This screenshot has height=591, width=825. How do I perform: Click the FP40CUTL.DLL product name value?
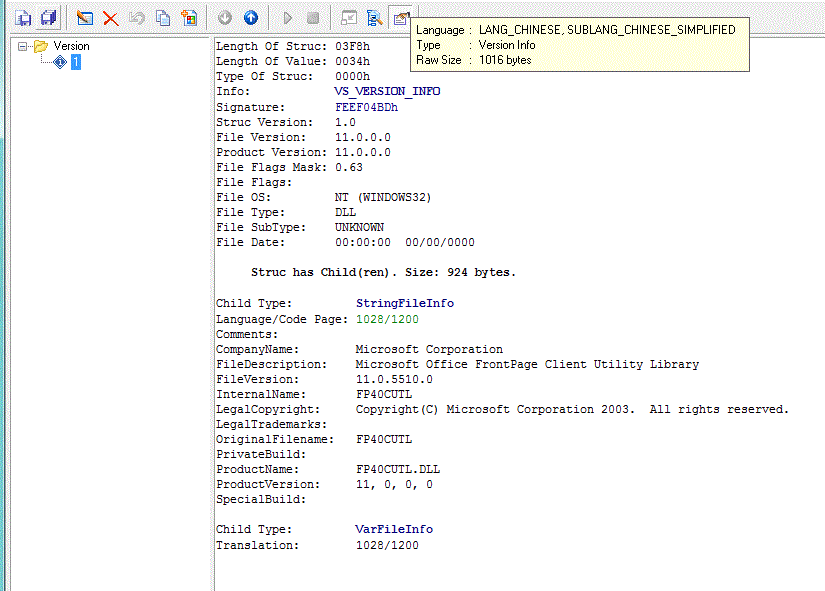(398, 469)
